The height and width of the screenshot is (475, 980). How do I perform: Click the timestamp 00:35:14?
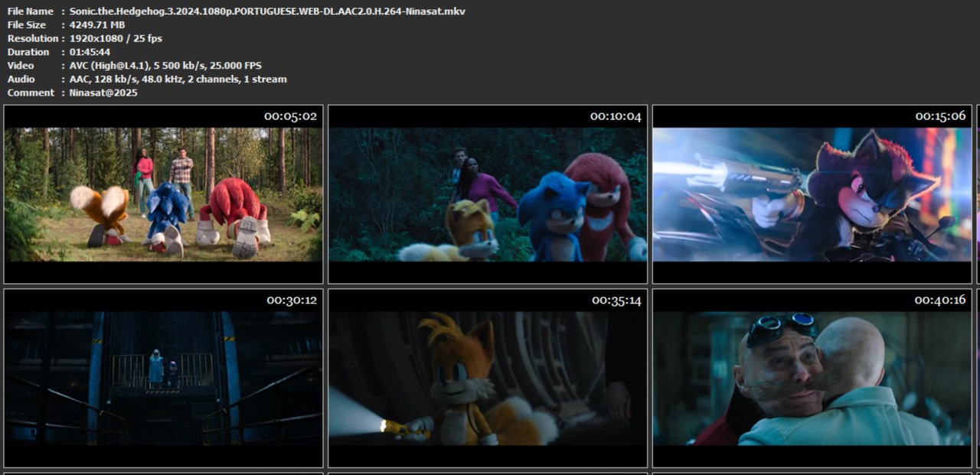(x=616, y=300)
